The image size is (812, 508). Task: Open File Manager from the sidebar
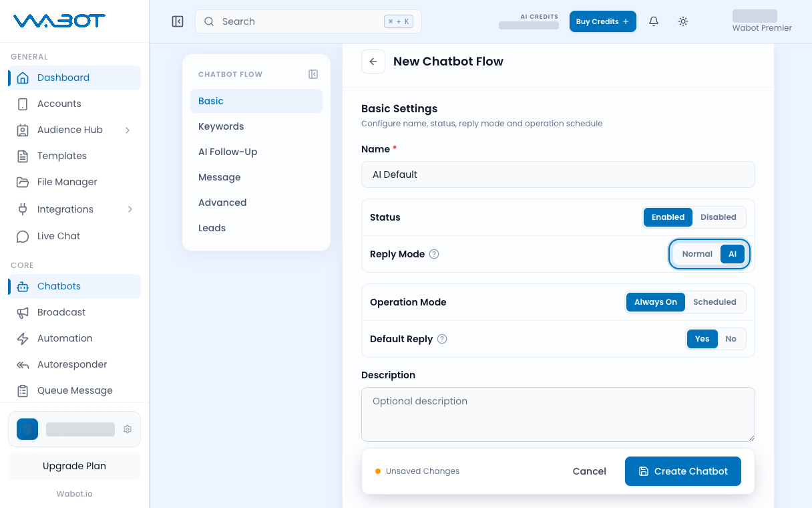74,182
